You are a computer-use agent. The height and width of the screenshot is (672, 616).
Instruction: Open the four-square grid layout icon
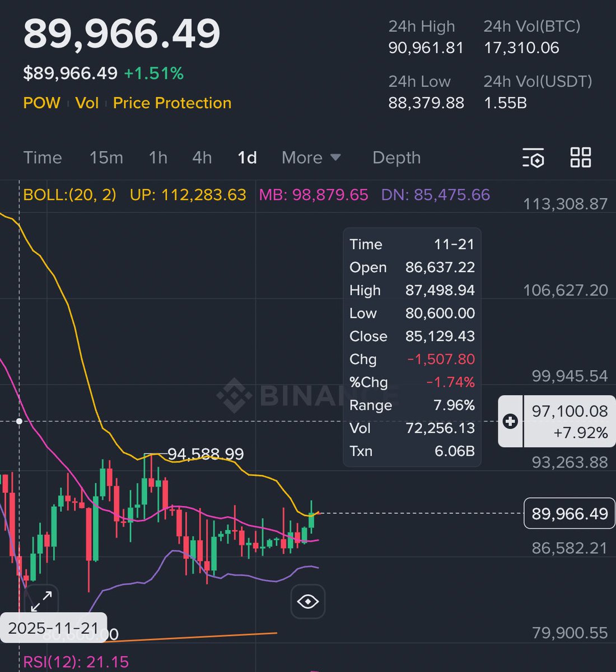[x=580, y=157]
